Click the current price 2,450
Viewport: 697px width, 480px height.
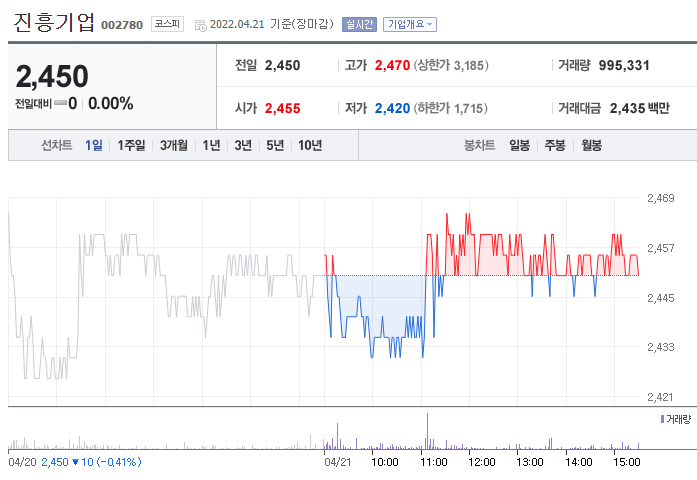[x=52, y=76]
